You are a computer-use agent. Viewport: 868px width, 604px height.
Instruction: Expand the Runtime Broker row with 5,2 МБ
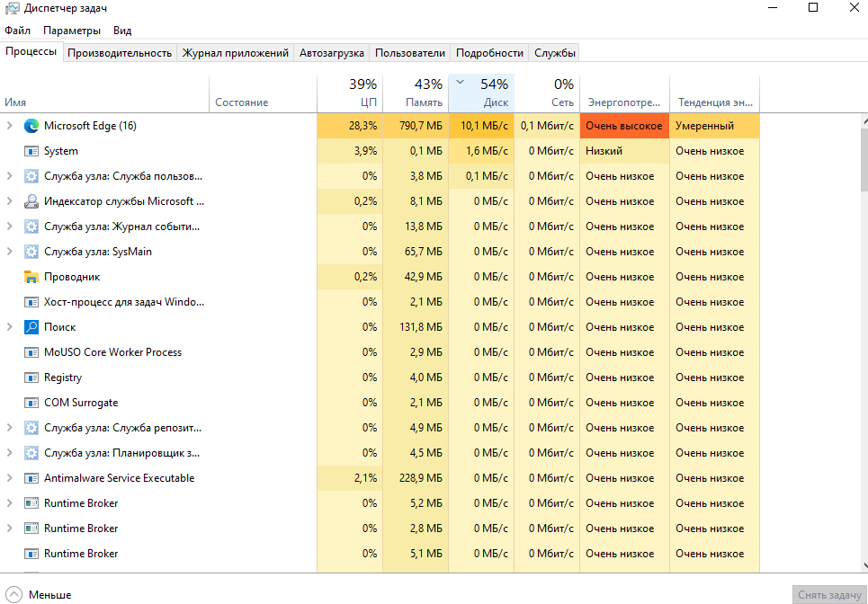click(9, 503)
